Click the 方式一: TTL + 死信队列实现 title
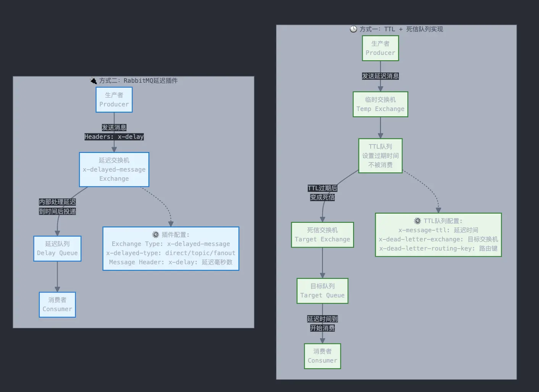 click(x=401, y=29)
